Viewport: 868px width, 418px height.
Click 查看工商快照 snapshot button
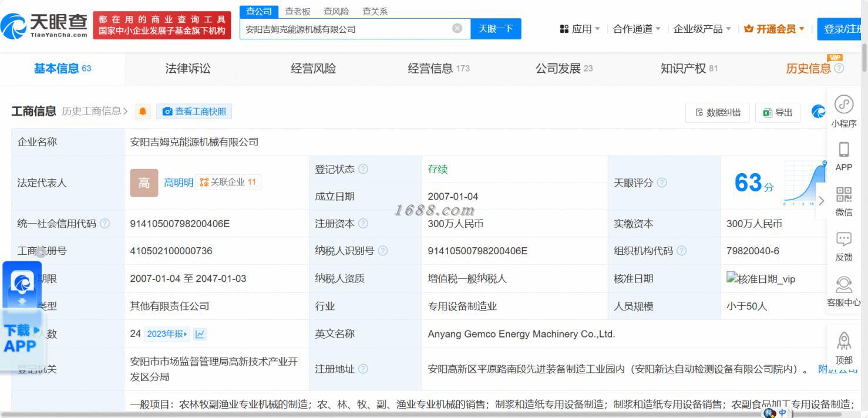click(x=194, y=112)
